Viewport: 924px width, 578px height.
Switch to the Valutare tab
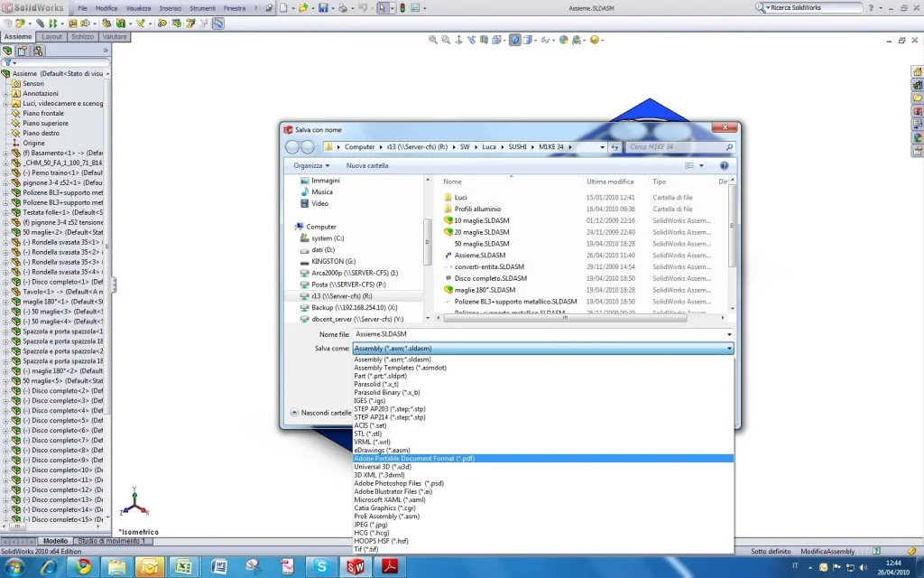pyautogui.click(x=115, y=36)
